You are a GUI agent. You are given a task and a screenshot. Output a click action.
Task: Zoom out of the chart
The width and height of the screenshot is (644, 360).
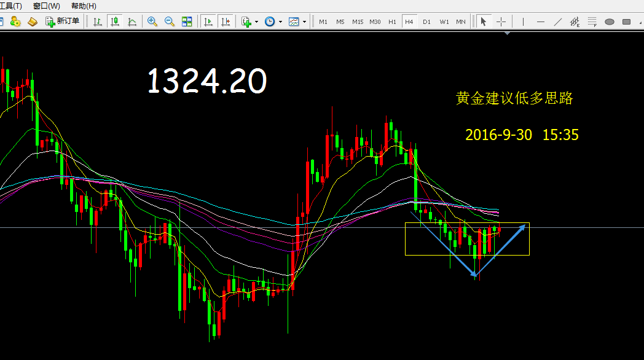click(x=169, y=22)
